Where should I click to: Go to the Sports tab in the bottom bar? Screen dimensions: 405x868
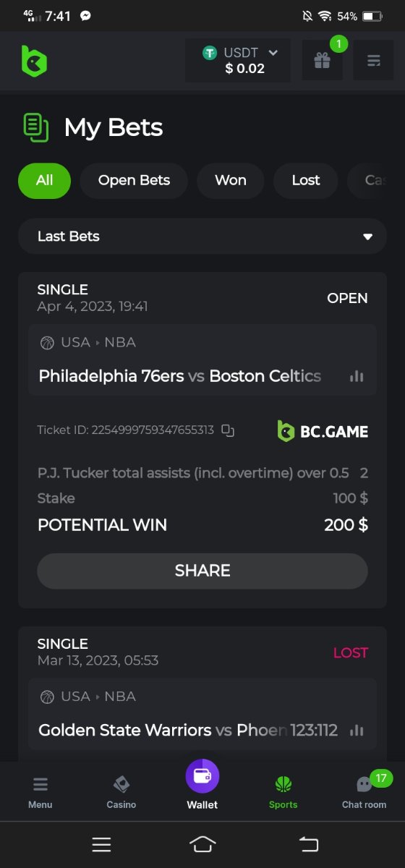pos(283,792)
